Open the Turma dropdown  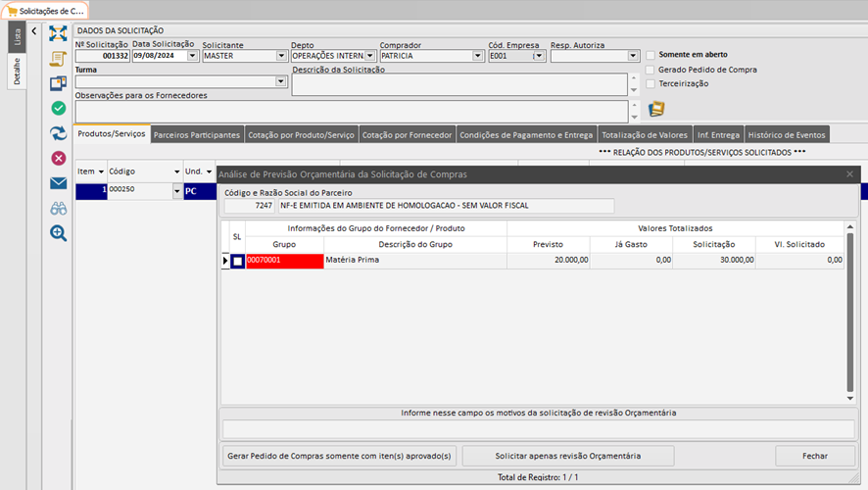[280, 81]
